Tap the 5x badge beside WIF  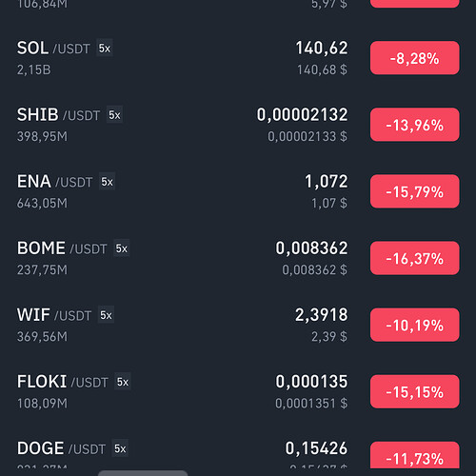coord(107,315)
